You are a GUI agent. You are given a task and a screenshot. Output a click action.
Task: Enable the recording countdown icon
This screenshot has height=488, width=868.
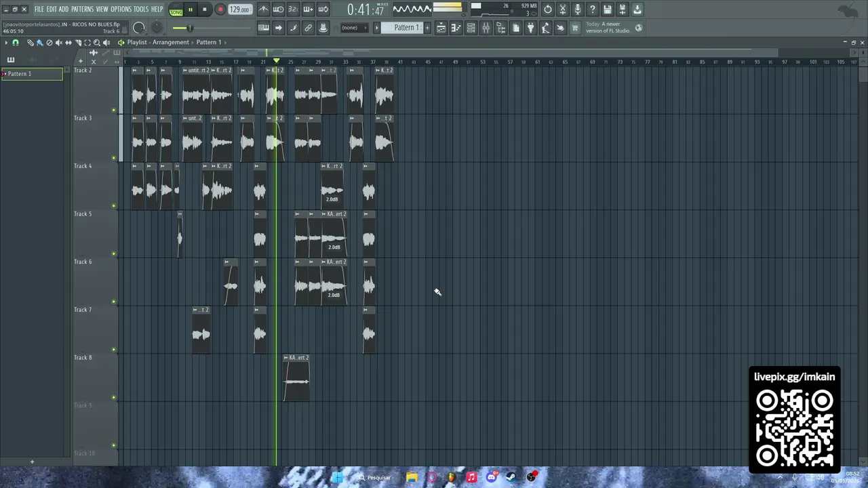tap(293, 9)
